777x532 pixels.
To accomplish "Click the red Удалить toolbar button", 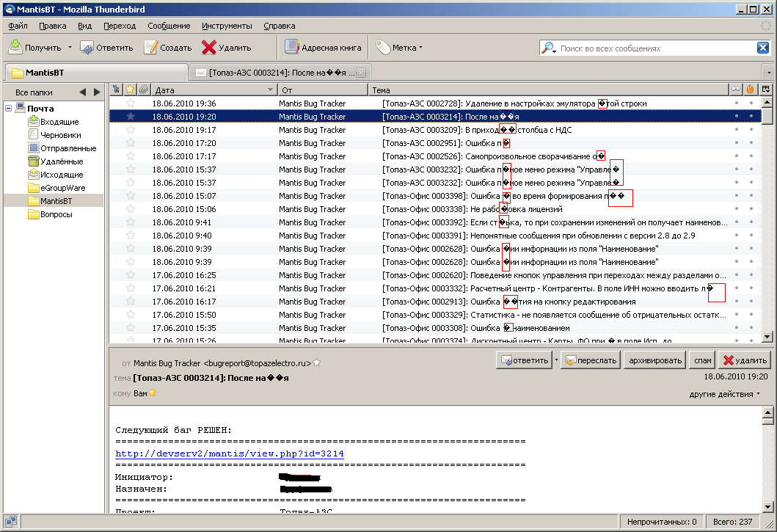I will (x=227, y=48).
